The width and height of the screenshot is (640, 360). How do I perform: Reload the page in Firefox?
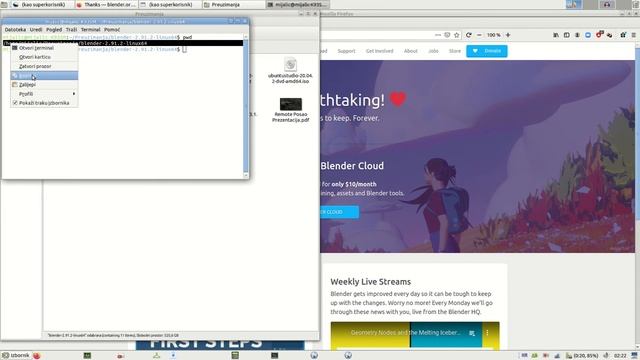469,35
